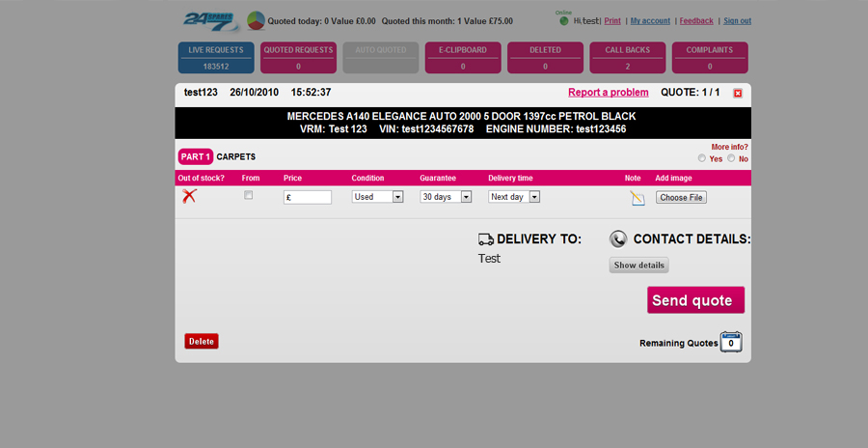Screen dimensions: 868x448
Task: Open the note icon for carpets
Action: (637, 198)
